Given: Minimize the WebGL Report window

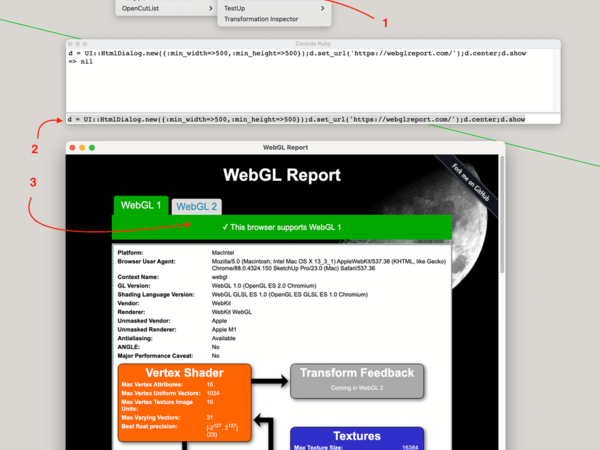Looking at the screenshot, I should click(82, 147).
